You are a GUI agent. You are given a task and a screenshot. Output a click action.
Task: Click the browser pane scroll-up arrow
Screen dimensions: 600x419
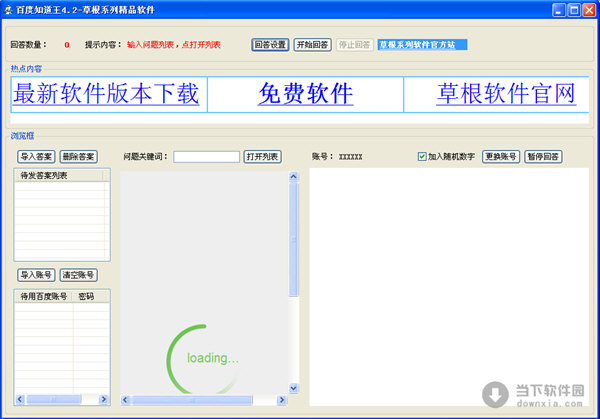click(293, 176)
